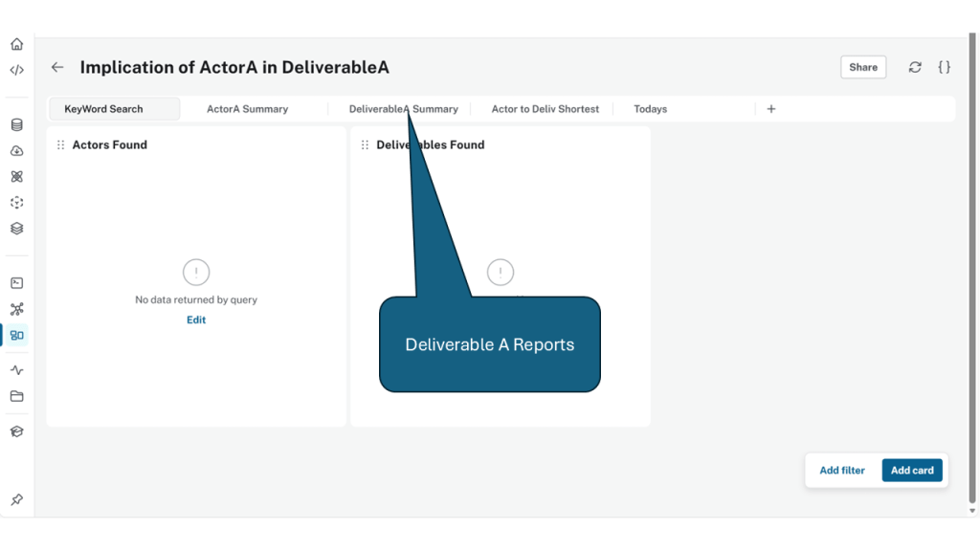Select the stacked layers icon in sidebar

click(x=16, y=229)
